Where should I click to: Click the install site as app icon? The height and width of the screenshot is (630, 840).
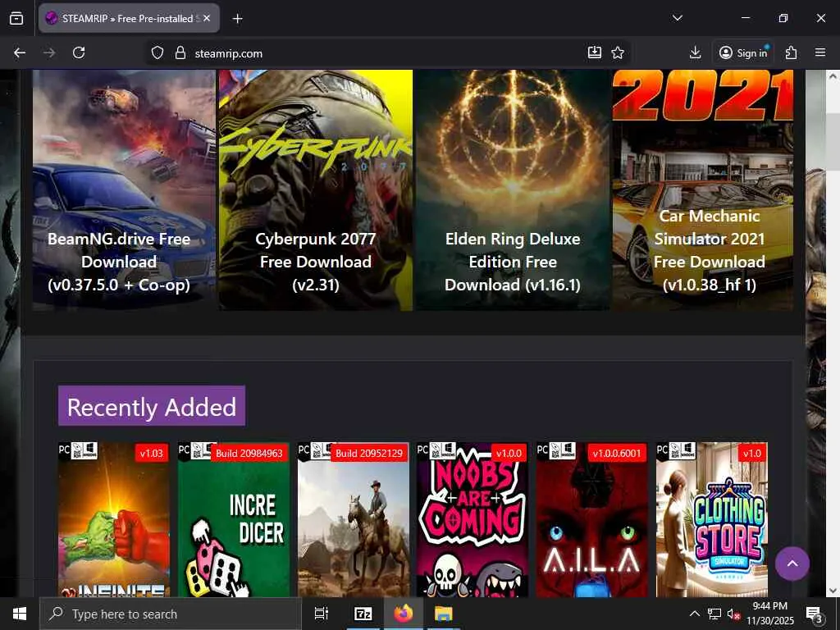(x=595, y=52)
